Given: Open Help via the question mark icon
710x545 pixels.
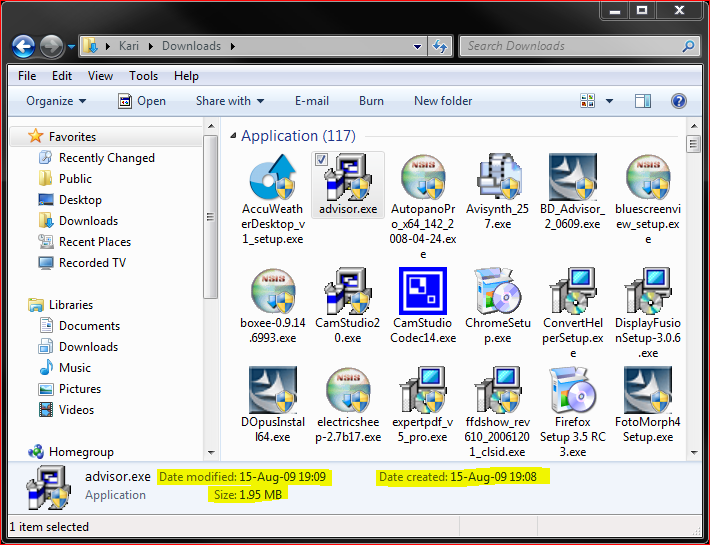Looking at the screenshot, I should pos(678,101).
